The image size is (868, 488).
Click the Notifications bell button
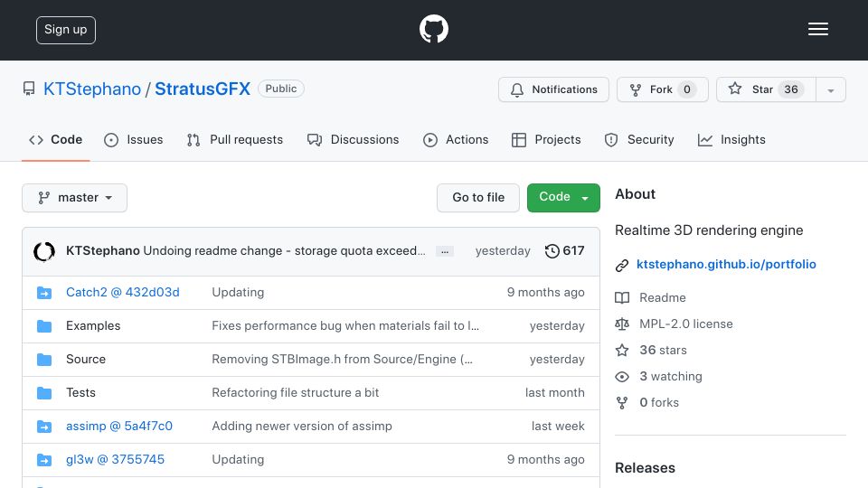pos(553,89)
